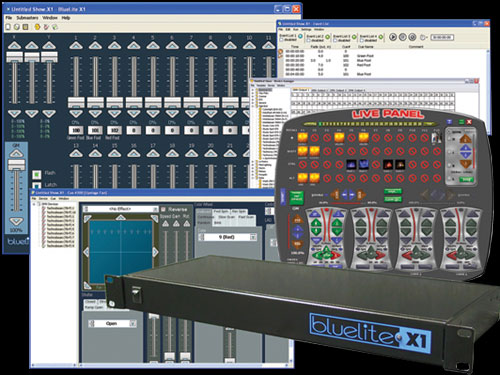The height and width of the screenshot is (375, 500).
Task: Click the orange circular icon in main toolbar
Action: pyautogui.click(x=37, y=27)
